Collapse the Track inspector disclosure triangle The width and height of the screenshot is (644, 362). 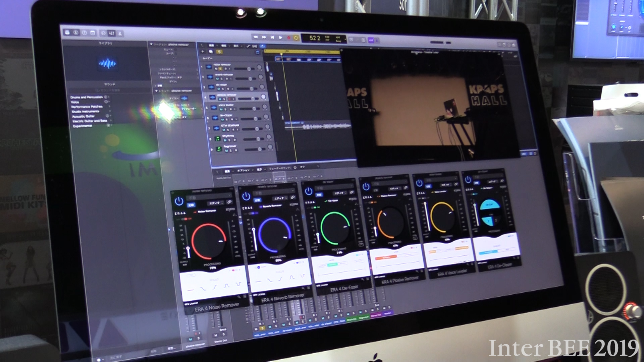156,91
